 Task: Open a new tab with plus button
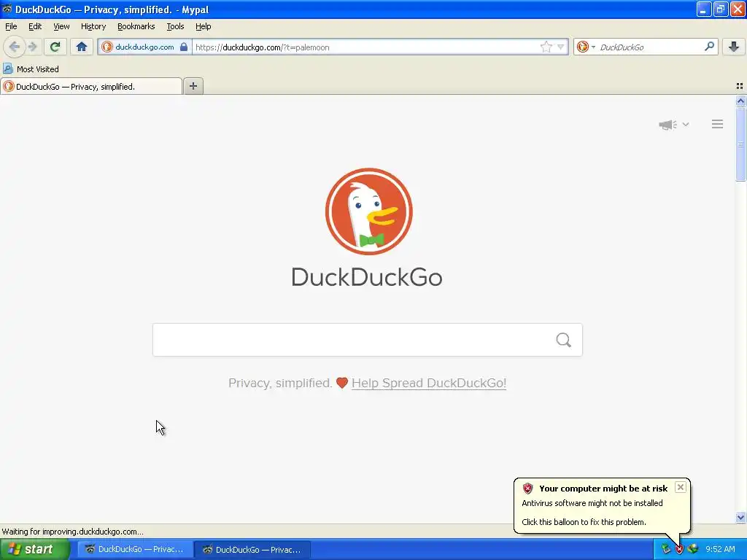click(193, 86)
